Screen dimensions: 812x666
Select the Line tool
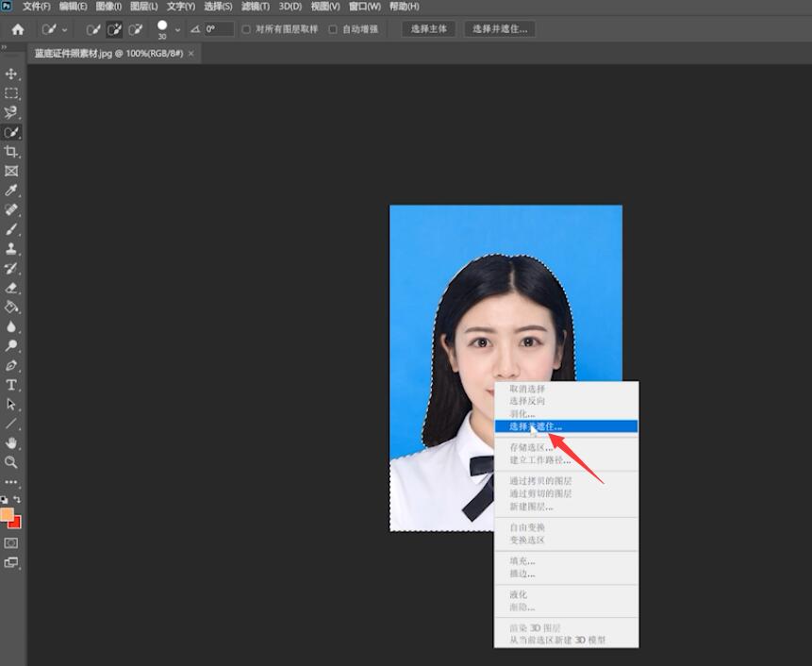tap(11, 424)
